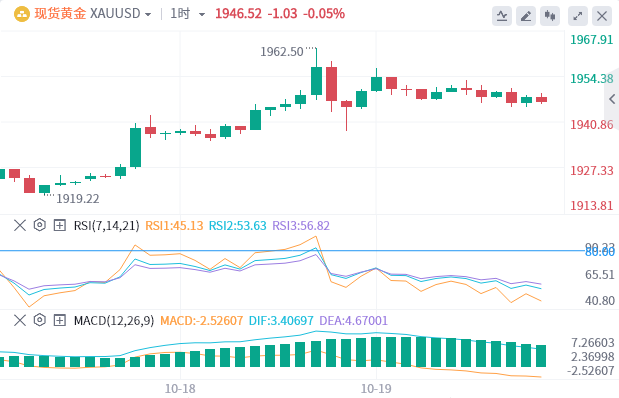This screenshot has height=398, width=619.
Task: Select the pencil drawing tool
Action: coord(526,16)
